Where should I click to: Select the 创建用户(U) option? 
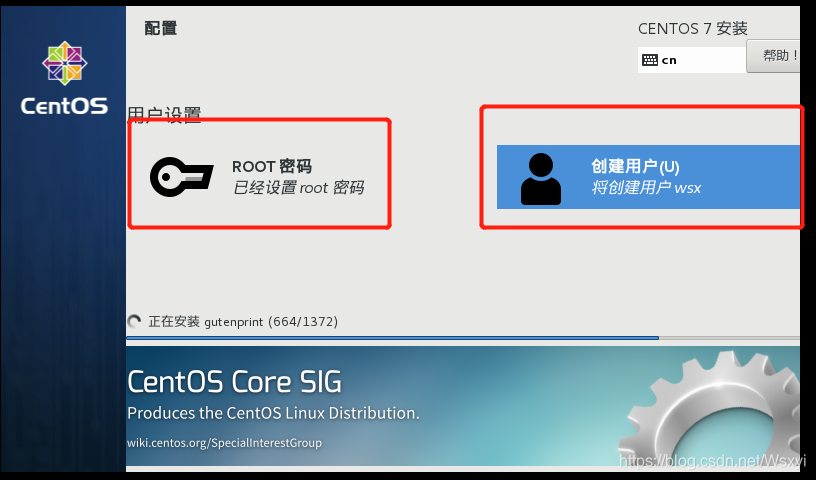click(x=648, y=177)
